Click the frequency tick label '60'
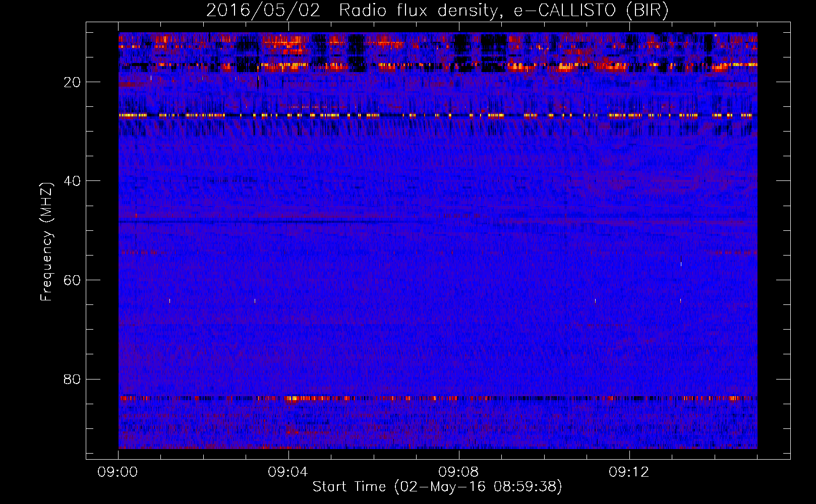 click(x=73, y=280)
